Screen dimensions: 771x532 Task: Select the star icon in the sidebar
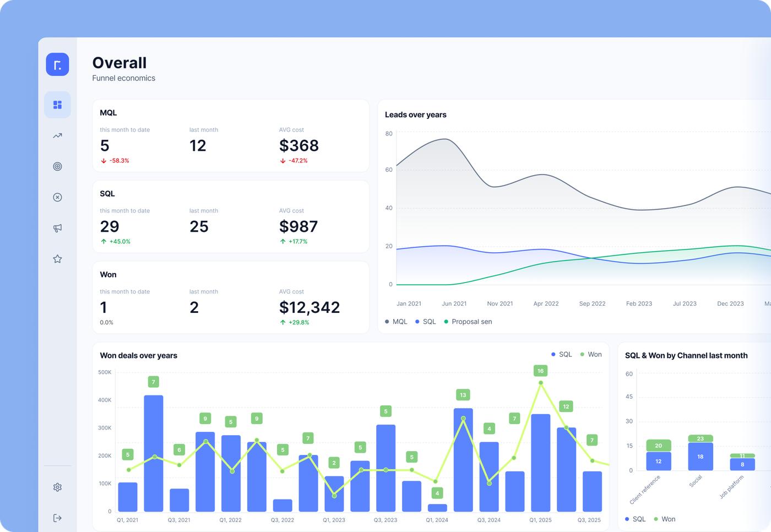[x=57, y=259]
